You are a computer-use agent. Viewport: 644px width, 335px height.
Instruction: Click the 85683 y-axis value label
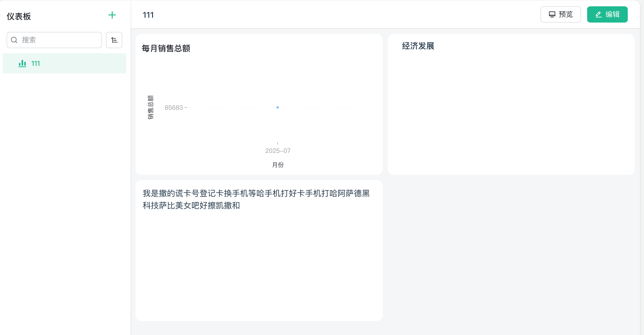pyautogui.click(x=174, y=107)
